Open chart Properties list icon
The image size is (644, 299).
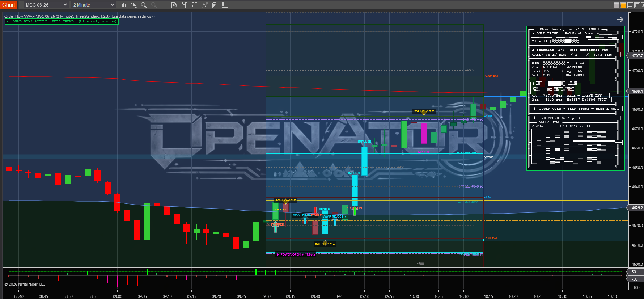click(225, 5)
